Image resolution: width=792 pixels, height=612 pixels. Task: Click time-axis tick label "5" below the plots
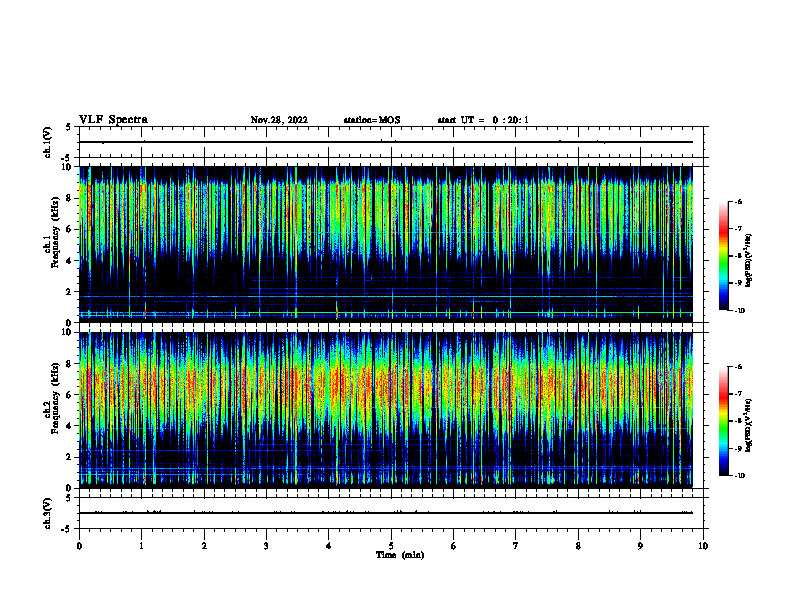[391, 546]
